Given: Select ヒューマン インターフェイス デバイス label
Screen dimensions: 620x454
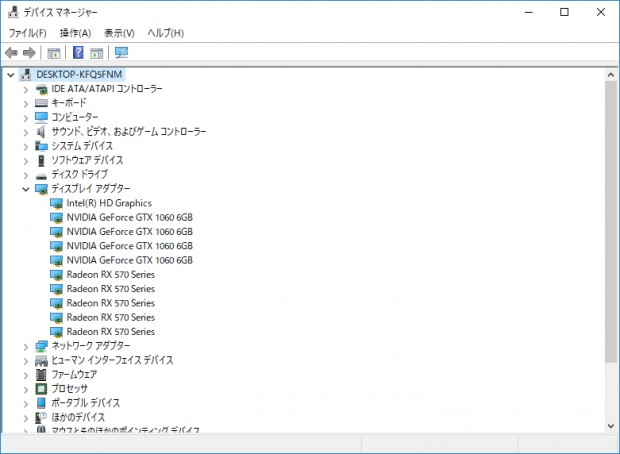Looking at the screenshot, I should point(112,360).
